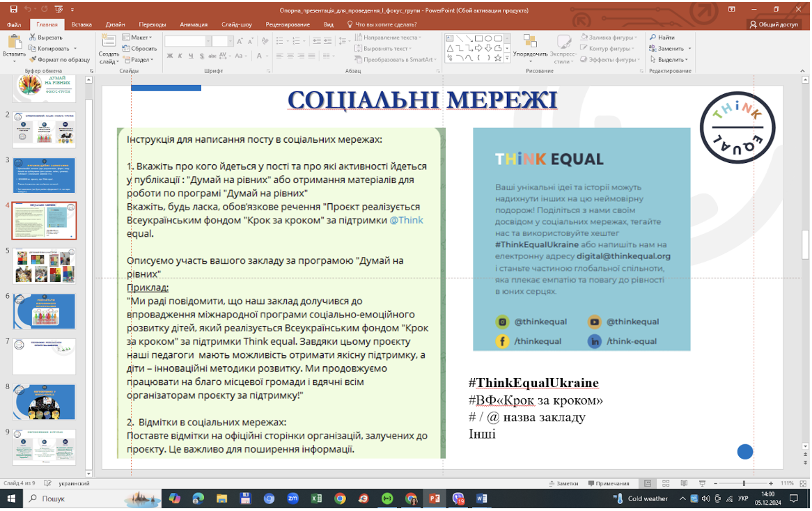Image resolution: width=812 pixels, height=511 pixels.
Task: Click the Общий доступ share button
Action: point(774,24)
